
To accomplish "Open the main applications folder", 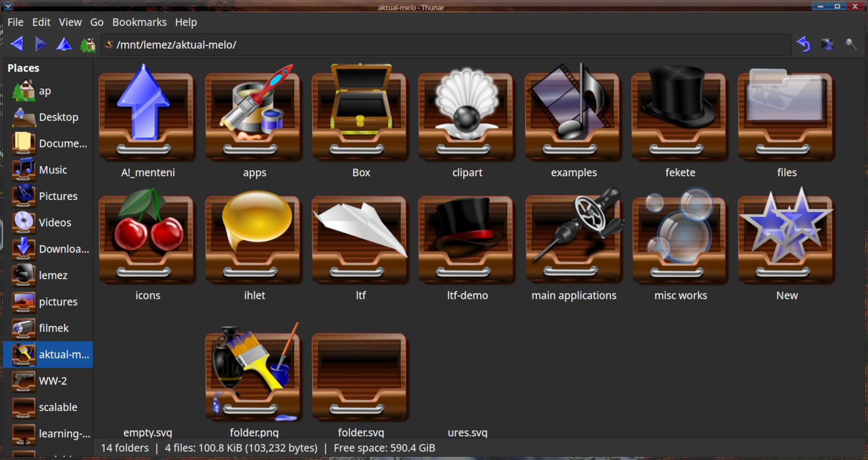I will point(574,235).
